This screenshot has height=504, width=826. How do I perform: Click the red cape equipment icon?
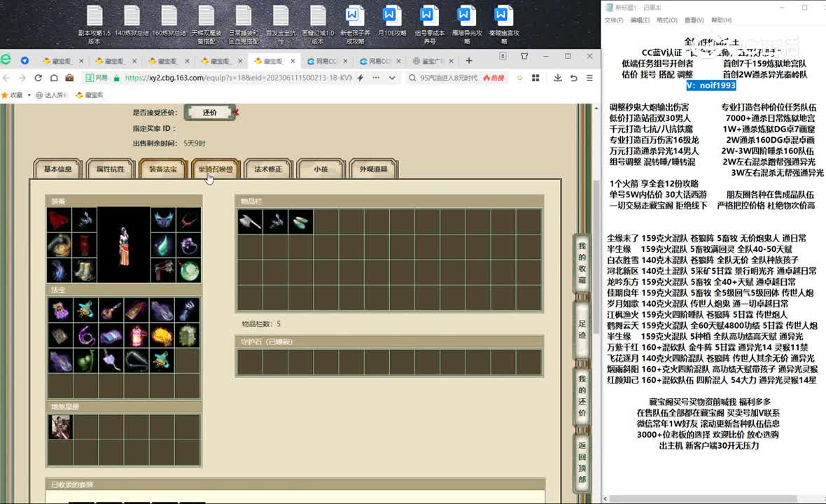click(x=59, y=220)
